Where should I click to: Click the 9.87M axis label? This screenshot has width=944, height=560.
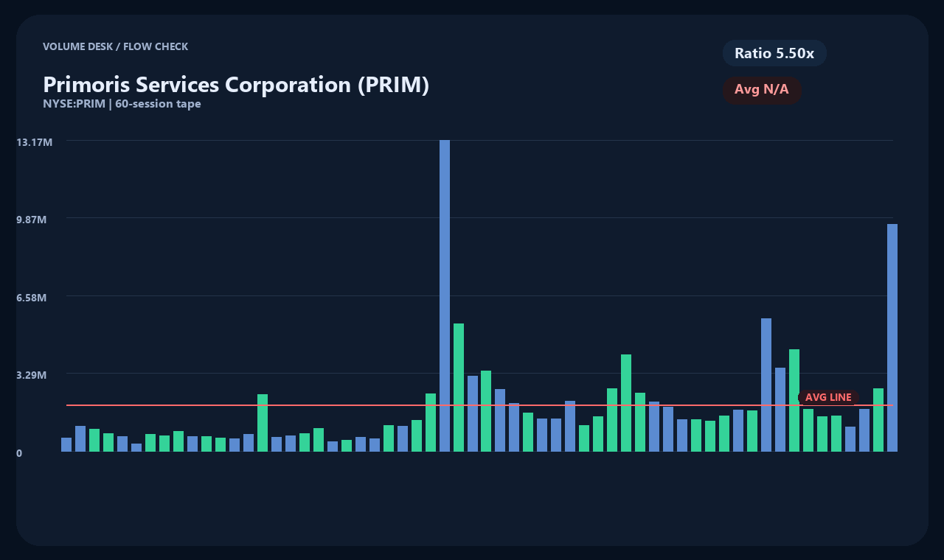pyautogui.click(x=32, y=220)
